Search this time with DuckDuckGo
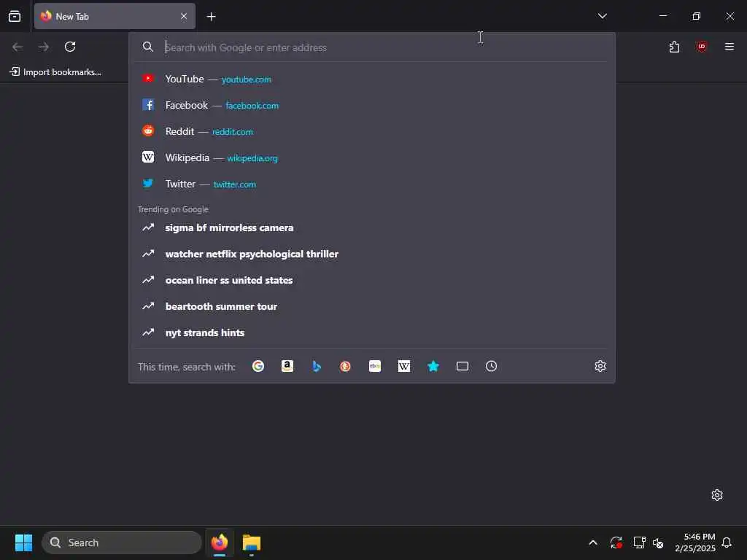Viewport: 747px width, 560px height. tap(345, 366)
